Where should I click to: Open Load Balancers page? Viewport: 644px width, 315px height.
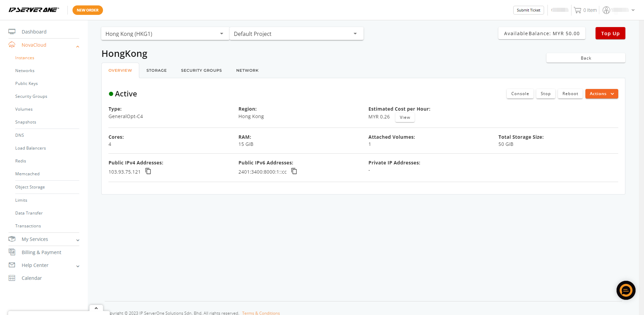pos(30,148)
